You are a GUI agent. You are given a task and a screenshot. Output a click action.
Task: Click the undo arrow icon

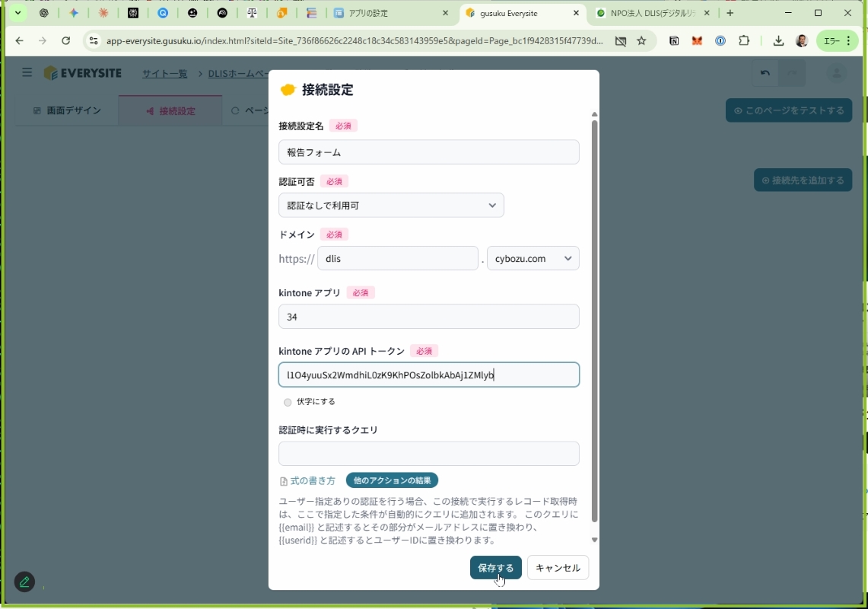pyautogui.click(x=765, y=73)
